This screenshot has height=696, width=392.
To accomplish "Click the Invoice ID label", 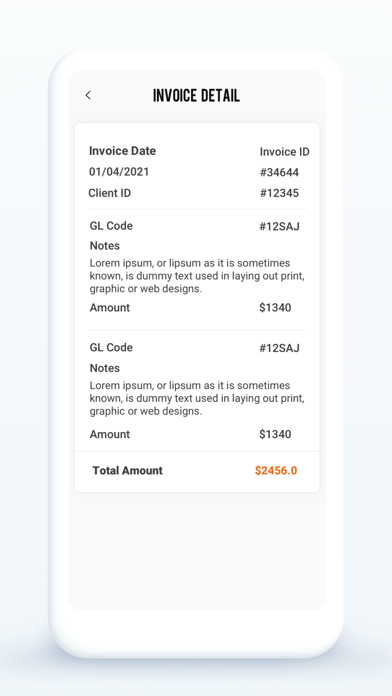I will (x=285, y=152).
